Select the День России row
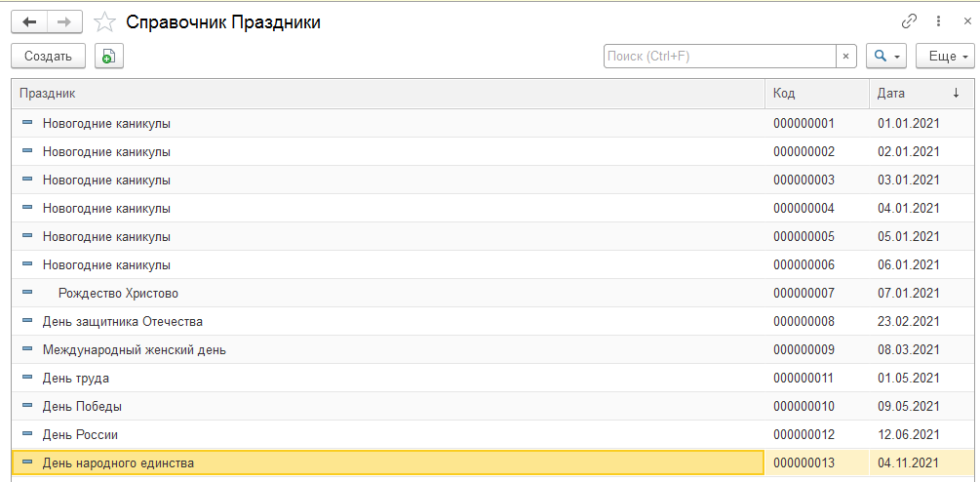This screenshot has width=980, height=482. pyautogui.click(x=80, y=434)
